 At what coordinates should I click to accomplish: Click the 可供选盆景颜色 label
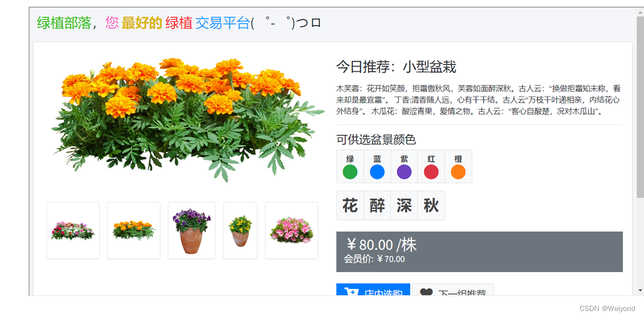tap(376, 140)
